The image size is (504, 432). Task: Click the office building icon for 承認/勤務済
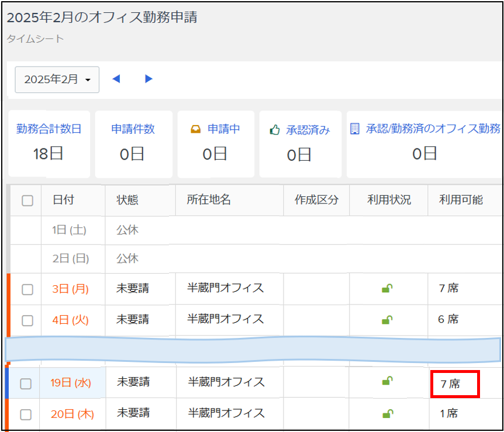(x=354, y=129)
